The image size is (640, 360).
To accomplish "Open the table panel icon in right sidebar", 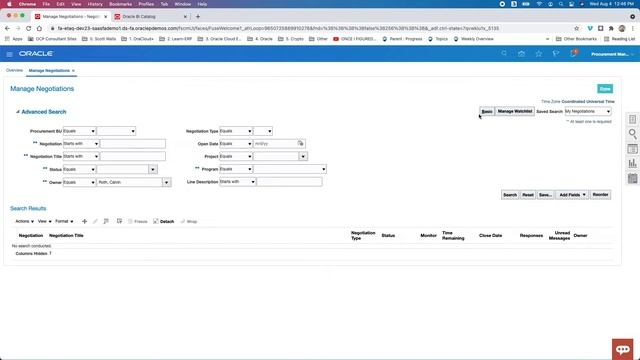I will click(x=632, y=149).
